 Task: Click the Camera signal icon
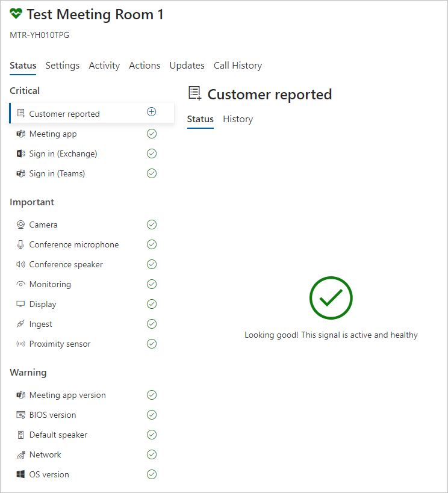point(20,225)
